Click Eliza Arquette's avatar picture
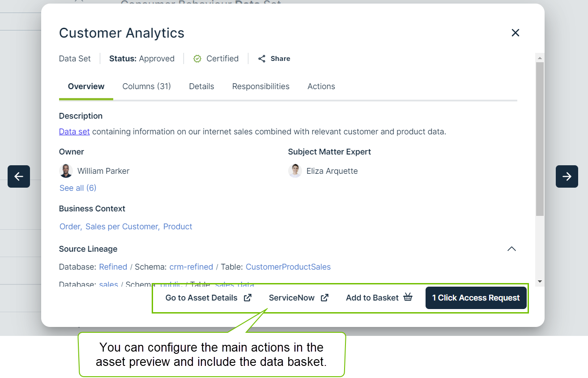The width and height of the screenshot is (588, 378). (295, 171)
